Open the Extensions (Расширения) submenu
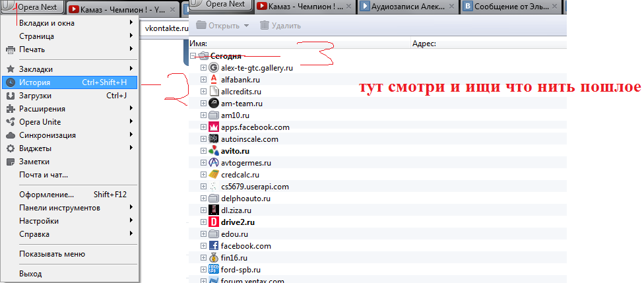 [70, 109]
